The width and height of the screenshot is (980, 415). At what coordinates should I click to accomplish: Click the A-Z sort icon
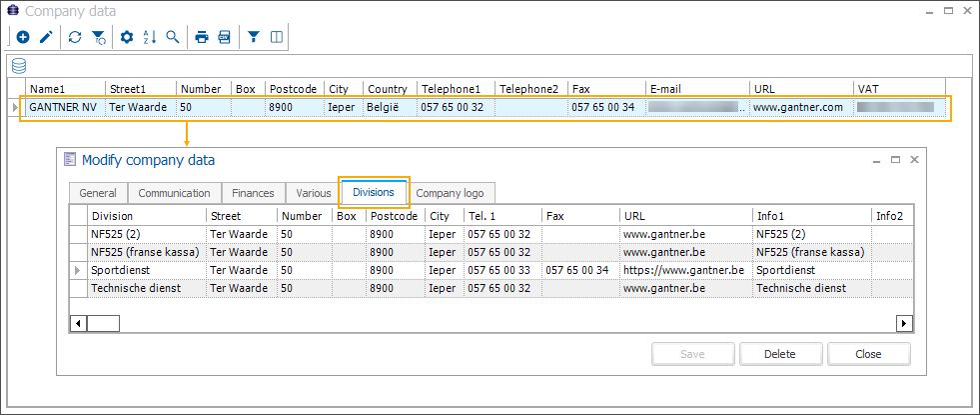(x=150, y=38)
